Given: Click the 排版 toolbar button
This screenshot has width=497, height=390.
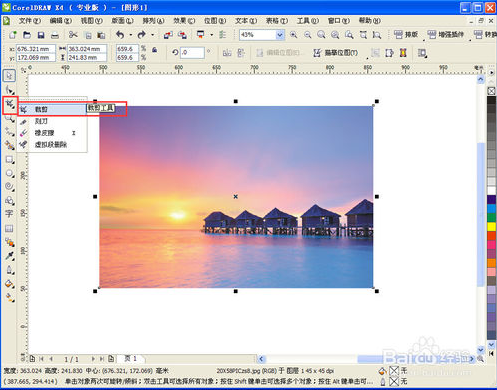Looking at the screenshot, I should (x=406, y=34).
